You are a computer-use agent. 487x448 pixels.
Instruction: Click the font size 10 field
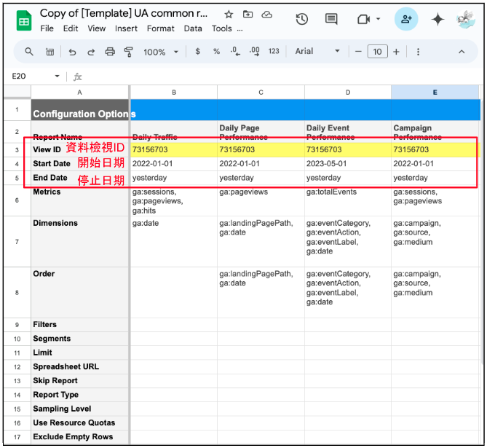(x=377, y=52)
